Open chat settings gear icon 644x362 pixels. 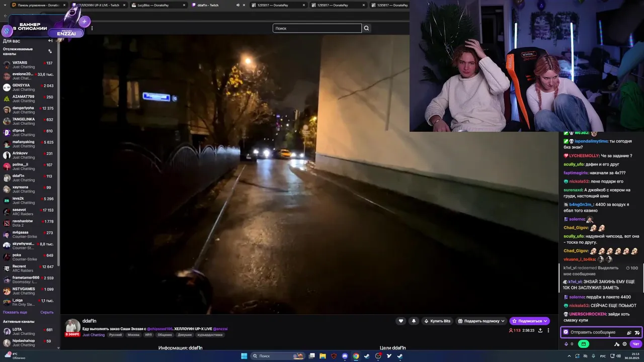pos(625,344)
